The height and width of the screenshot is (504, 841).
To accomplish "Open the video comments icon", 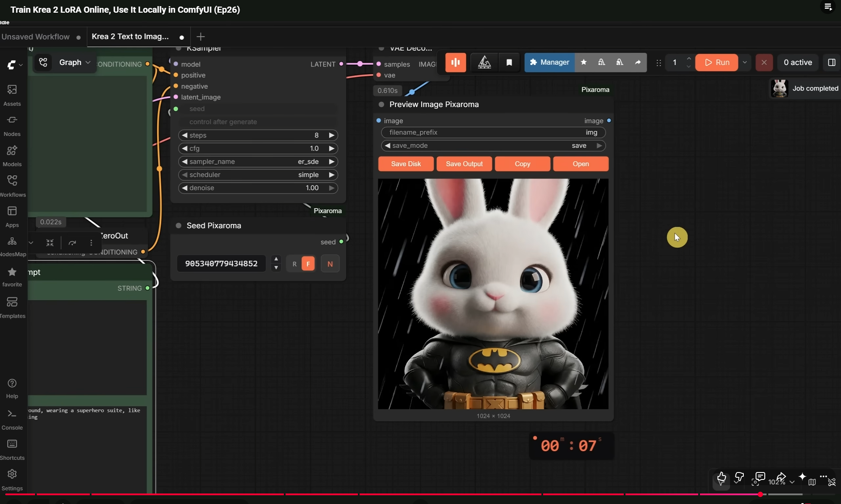I will click(x=760, y=476).
